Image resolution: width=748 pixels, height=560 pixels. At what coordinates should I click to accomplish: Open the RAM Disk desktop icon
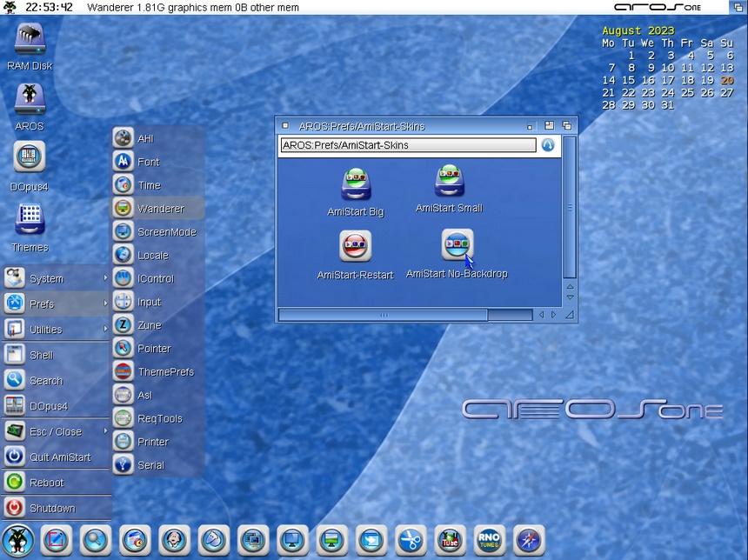point(30,40)
